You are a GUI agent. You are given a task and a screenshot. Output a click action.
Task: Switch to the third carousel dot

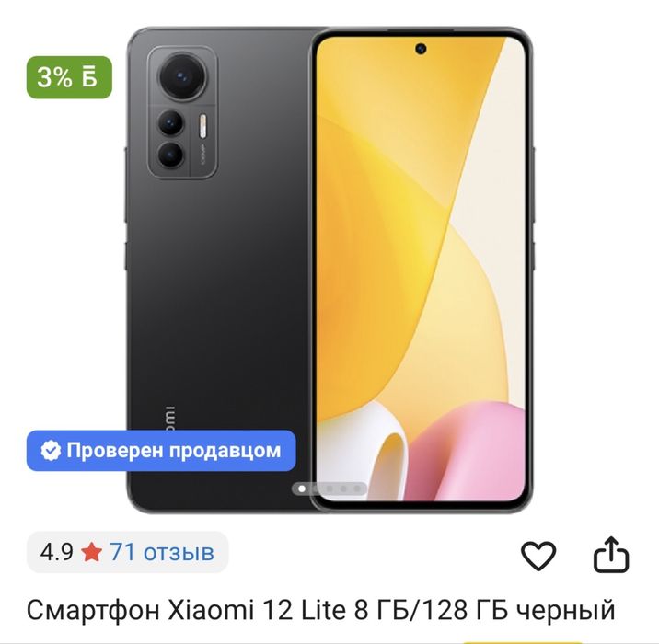pos(329,489)
